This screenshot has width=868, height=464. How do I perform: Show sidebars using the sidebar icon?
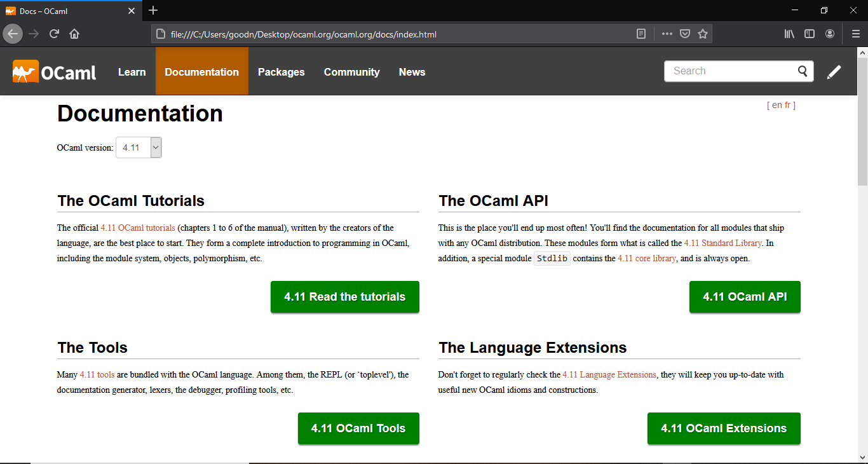810,34
